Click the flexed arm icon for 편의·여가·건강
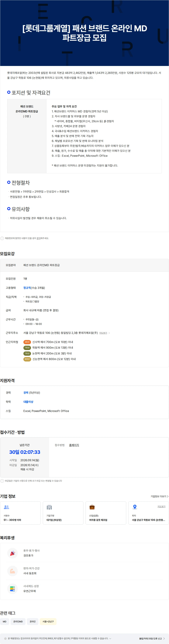Screen dimensions: 169x644 12,571
